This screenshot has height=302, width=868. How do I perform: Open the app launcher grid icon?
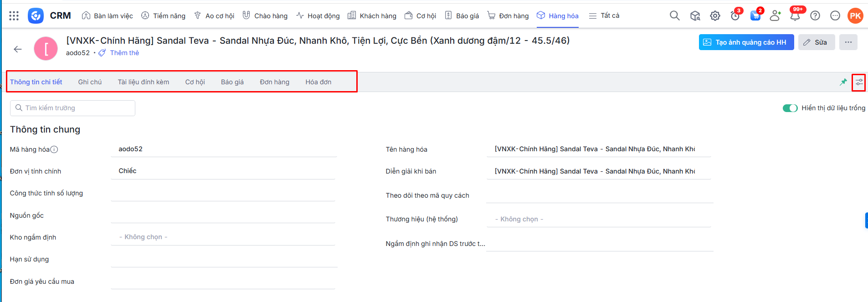pos(14,16)
